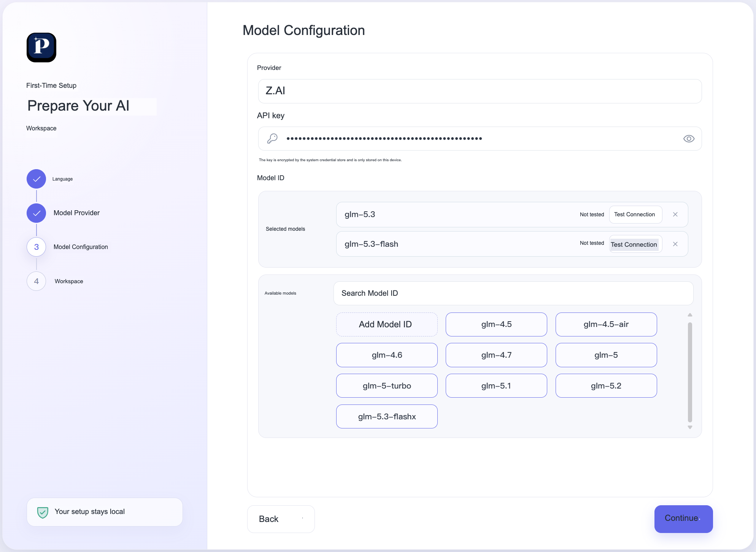Viewport: 756px width, 552px height.
Task: Select the glm-4.7 model
Action: (x=496, y=355)
